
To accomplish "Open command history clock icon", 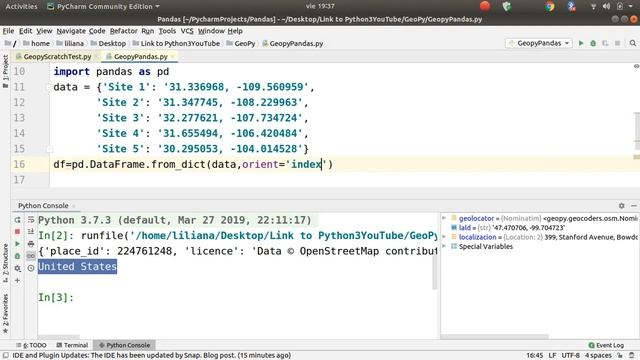I will [x=31, y=268].
